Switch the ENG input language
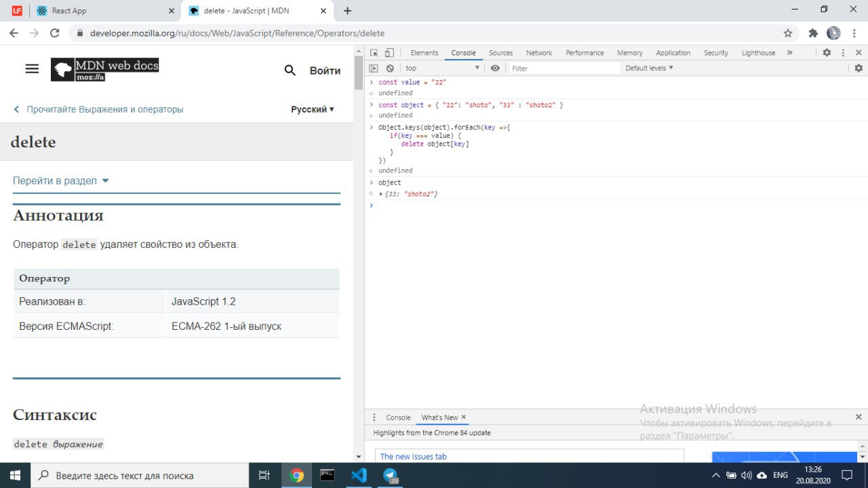Screen dimensions: 868x488 tap(781, 475)
